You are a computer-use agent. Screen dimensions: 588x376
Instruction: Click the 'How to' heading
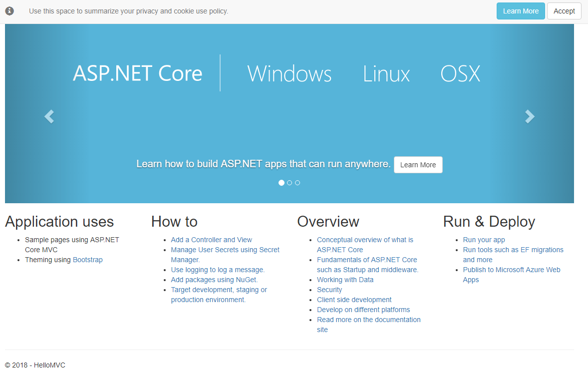coord(174,222)
